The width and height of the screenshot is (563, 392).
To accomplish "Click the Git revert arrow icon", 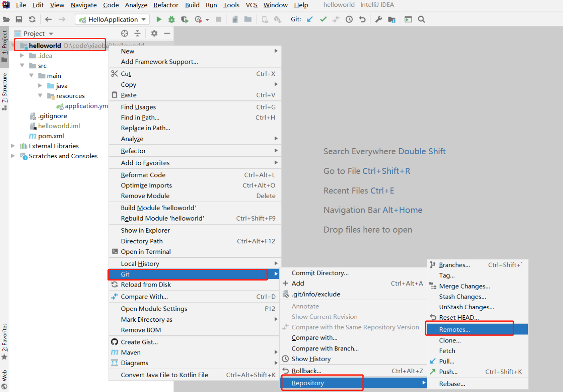I will tap(362, 19).
